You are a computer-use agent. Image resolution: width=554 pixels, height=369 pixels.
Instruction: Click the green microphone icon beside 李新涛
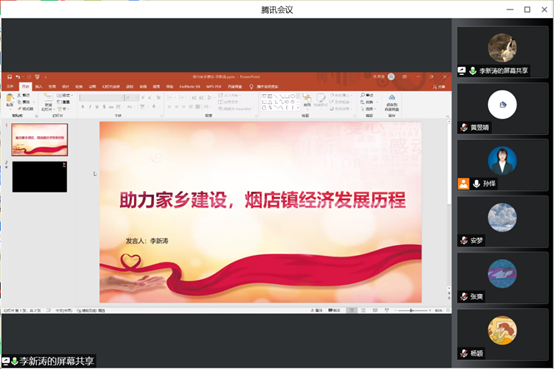[472, 71]
